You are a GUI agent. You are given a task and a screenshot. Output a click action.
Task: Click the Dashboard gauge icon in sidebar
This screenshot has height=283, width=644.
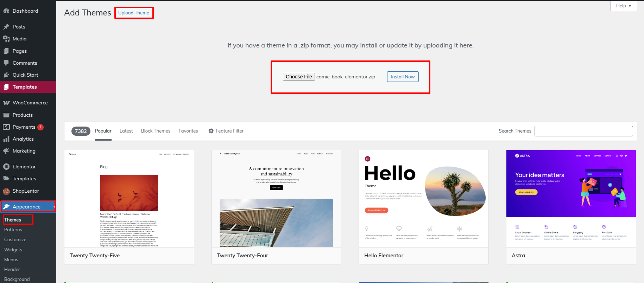point(6,11)
